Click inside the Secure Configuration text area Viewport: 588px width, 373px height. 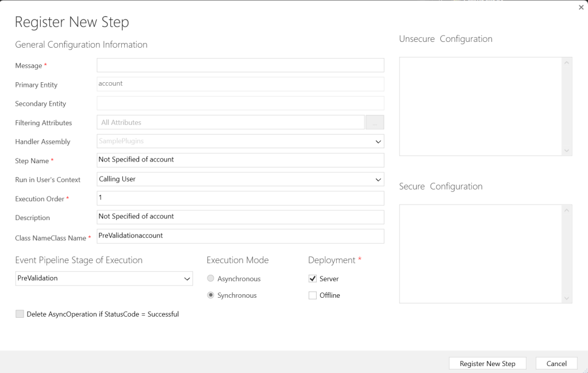click(x=481, y=253)
